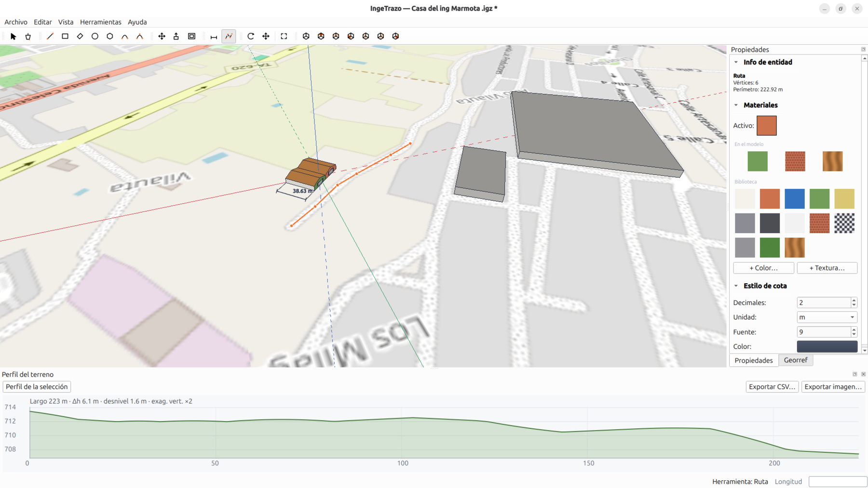Click the Longitud input field
Screen dimensions: 868x488
click(838, 481)
